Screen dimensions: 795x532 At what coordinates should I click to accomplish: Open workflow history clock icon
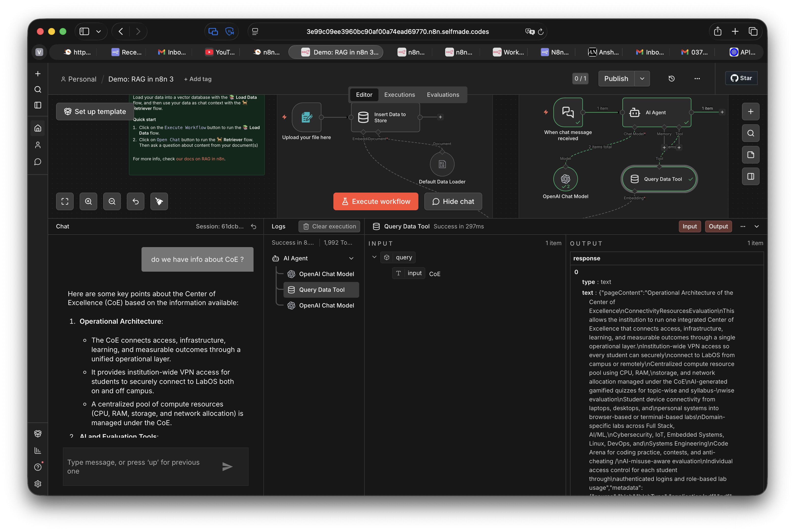coord(671,79)
